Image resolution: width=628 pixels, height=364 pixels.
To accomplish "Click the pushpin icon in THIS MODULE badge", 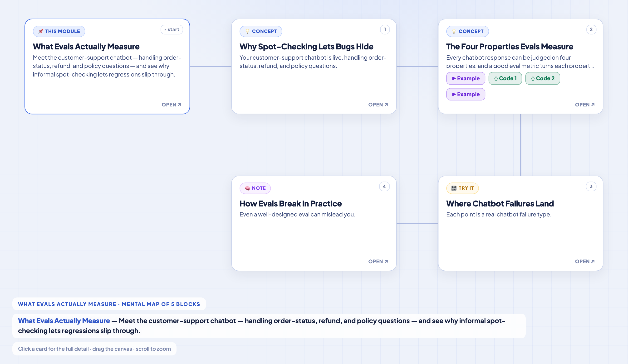I will click(41, 31).
